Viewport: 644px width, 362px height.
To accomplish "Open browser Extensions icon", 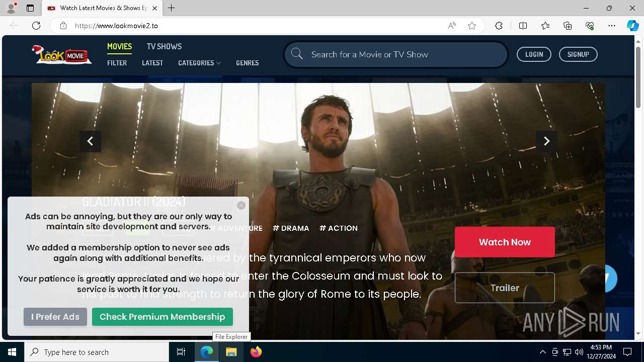I will 499,26.
